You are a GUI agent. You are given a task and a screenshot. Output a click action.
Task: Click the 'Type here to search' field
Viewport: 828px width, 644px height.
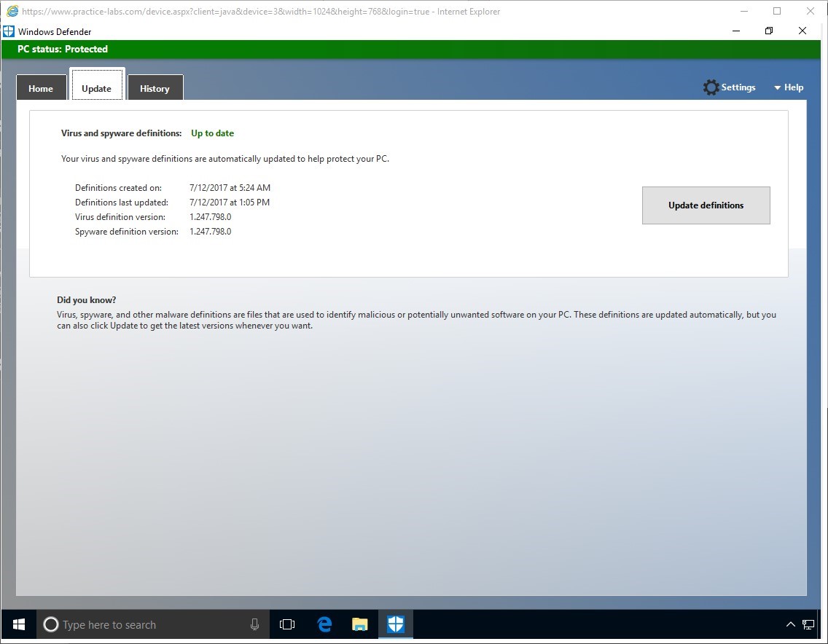pyautogui.click(x=146, y=624)
